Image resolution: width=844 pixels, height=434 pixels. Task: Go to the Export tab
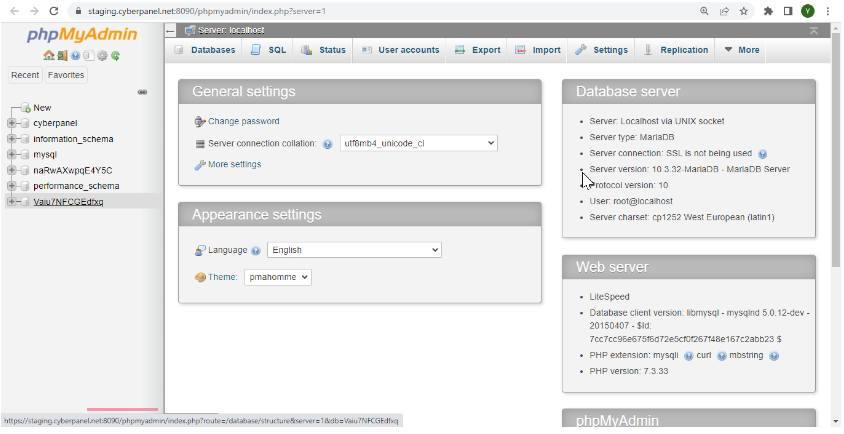[477, 50]
